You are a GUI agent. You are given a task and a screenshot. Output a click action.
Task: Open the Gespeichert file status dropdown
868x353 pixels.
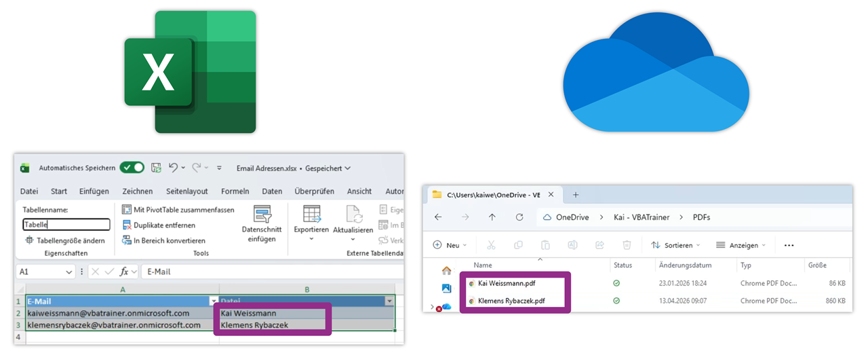328,168
